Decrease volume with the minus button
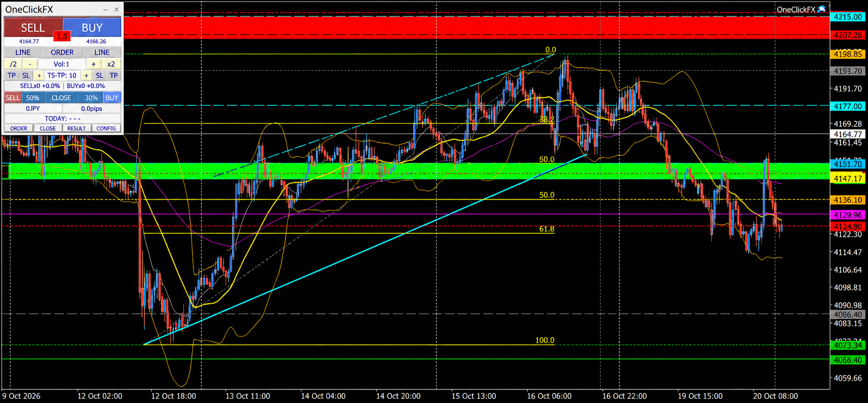The width and height of the screenshot is (868, 403). click(x=30, y=64)
